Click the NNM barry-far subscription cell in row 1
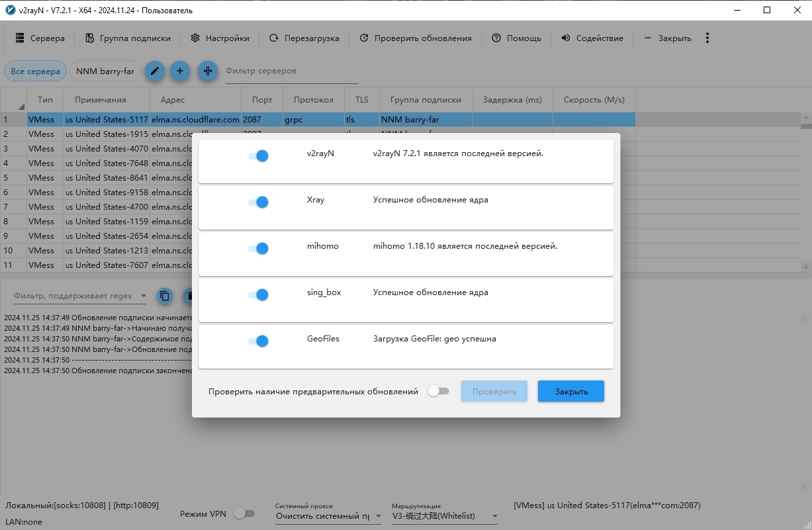Screen dimensions: 812x530 426,120
